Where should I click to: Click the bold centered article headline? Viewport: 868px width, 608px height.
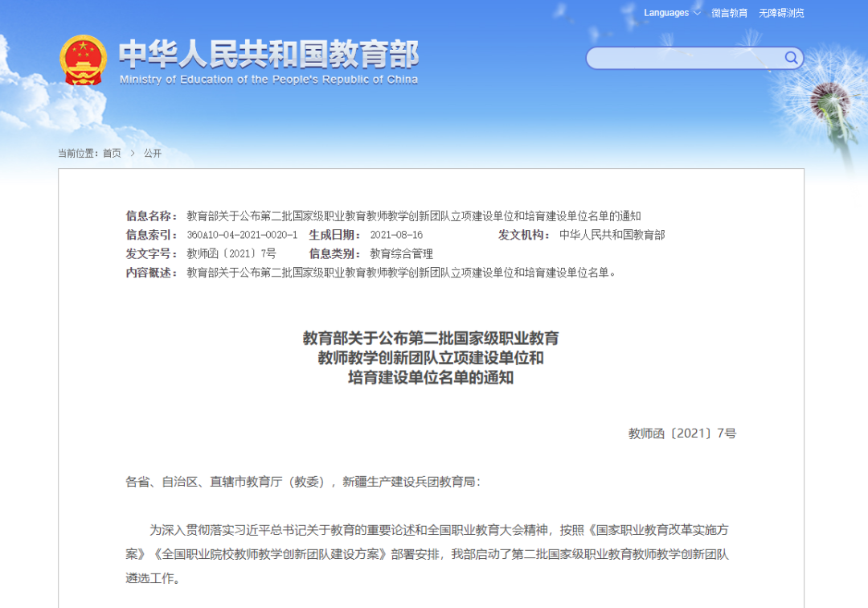click(431, 357)
